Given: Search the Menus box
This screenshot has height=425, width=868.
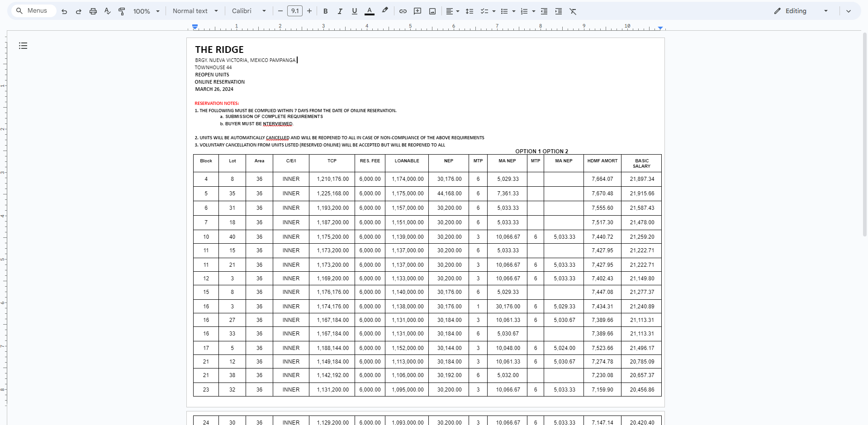Looking at the screenshot, I should (x=33, y=11).
